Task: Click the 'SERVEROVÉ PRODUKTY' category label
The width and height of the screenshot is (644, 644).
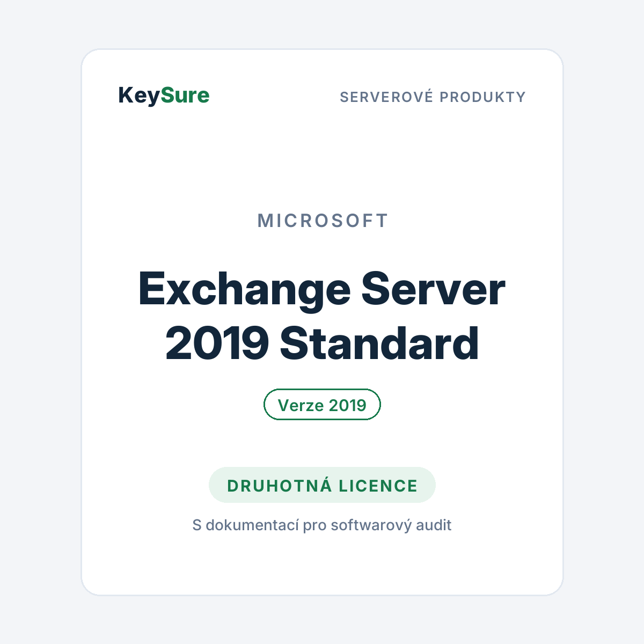Action: (433, 97)
